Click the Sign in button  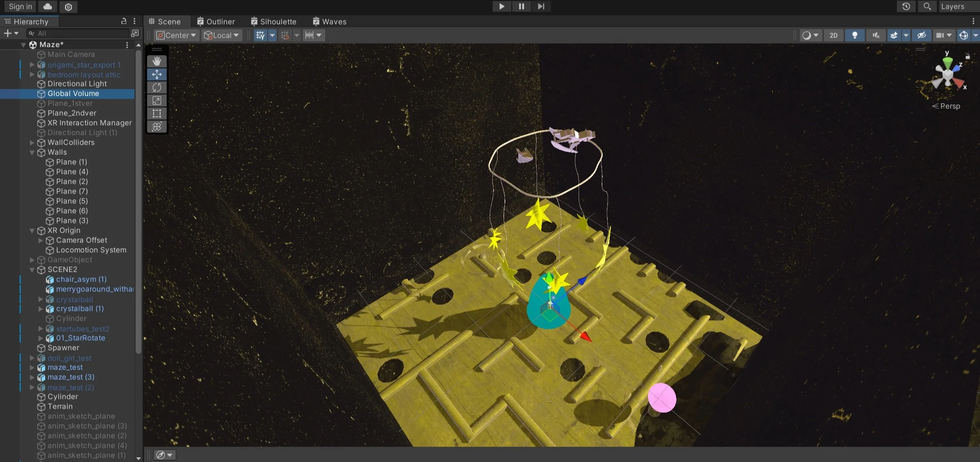[20, 7]
